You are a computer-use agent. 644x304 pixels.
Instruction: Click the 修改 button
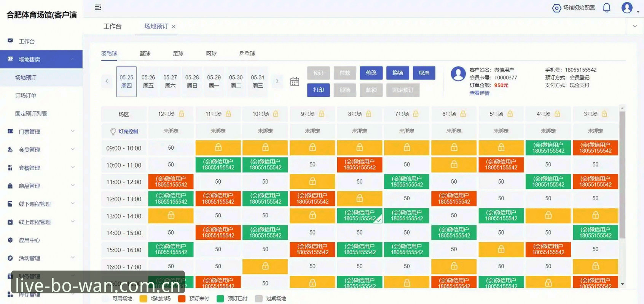pyautogui.click(x=371, y=73)
